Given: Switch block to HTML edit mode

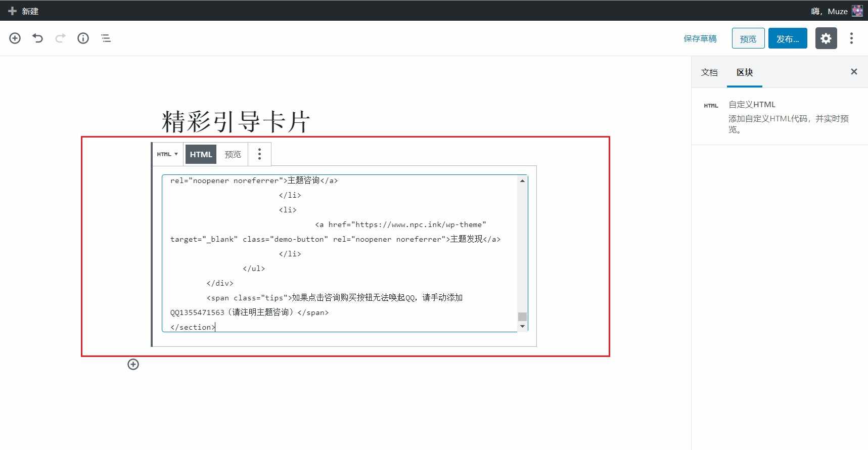Looking at the screenshot, I should click(x=201, y=154).
